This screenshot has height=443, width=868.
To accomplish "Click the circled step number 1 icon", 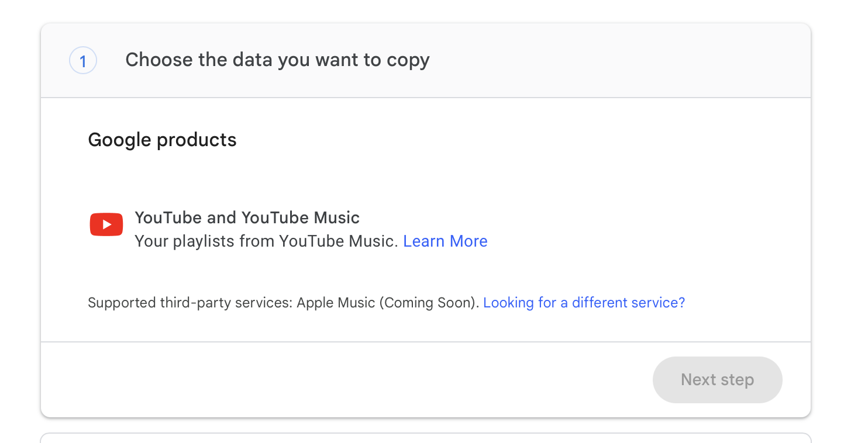I will point(83,61).
